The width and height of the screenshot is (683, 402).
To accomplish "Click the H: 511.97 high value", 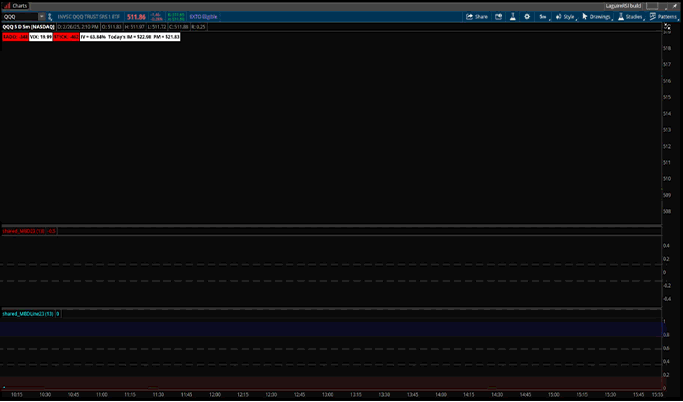I will pos(135,27).
